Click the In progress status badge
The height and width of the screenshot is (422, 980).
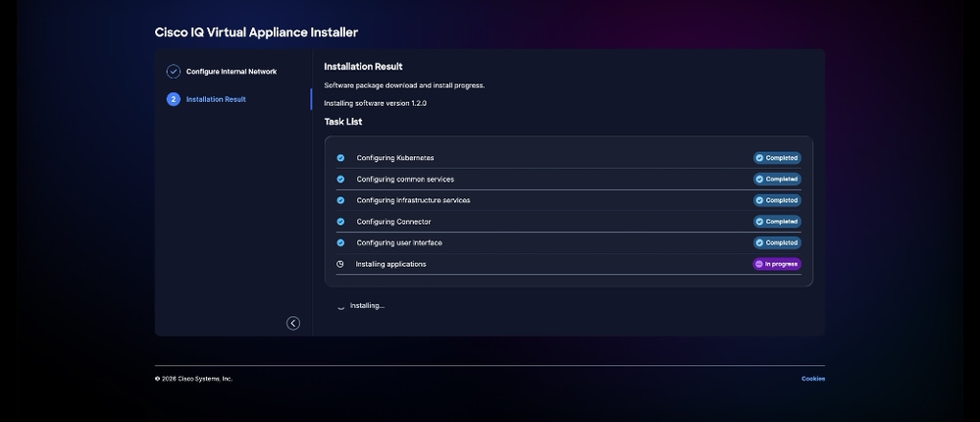777,264
